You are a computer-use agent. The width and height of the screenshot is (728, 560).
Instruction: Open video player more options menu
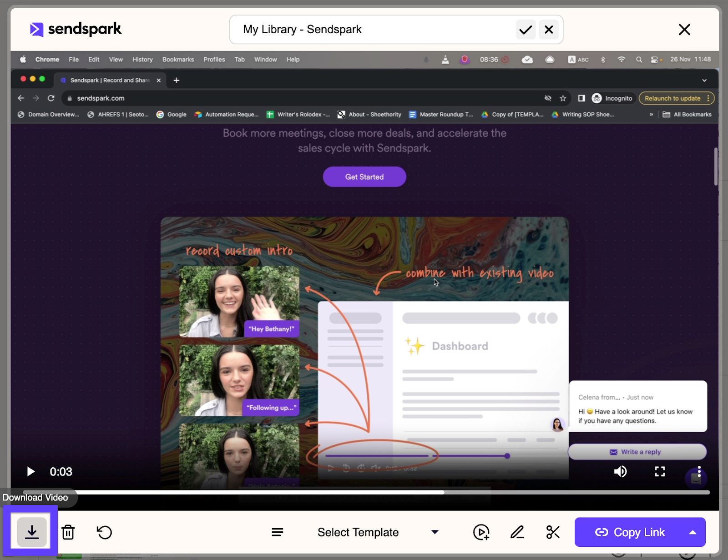(x=699, y=471)
